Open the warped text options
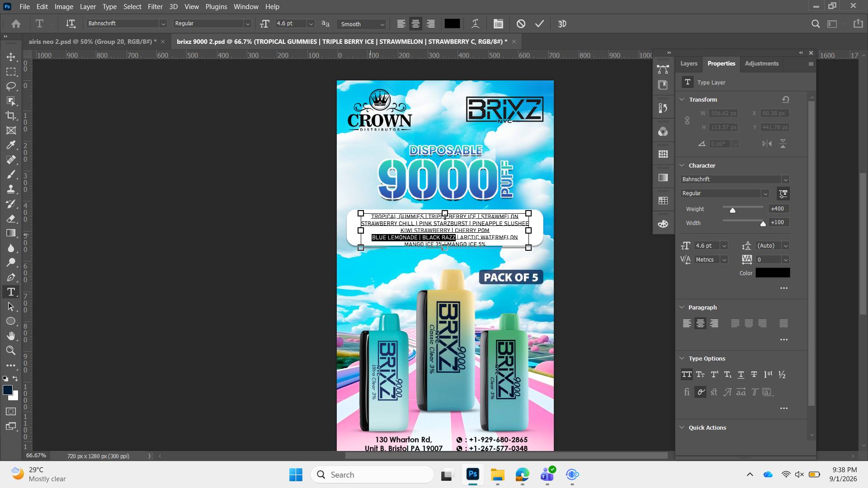This screenshot has height=488, width=868. click(475, 24)
